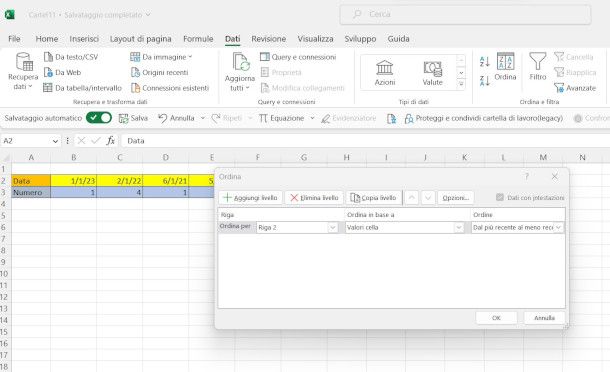This screenshot has width=610, height=372.
Task: Open Opzioni... in sort dialog
Action: tap(456, 198)
